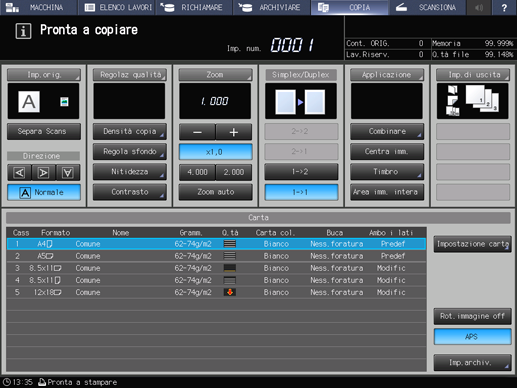Click printer icon by Pronta a stampare

42,382
